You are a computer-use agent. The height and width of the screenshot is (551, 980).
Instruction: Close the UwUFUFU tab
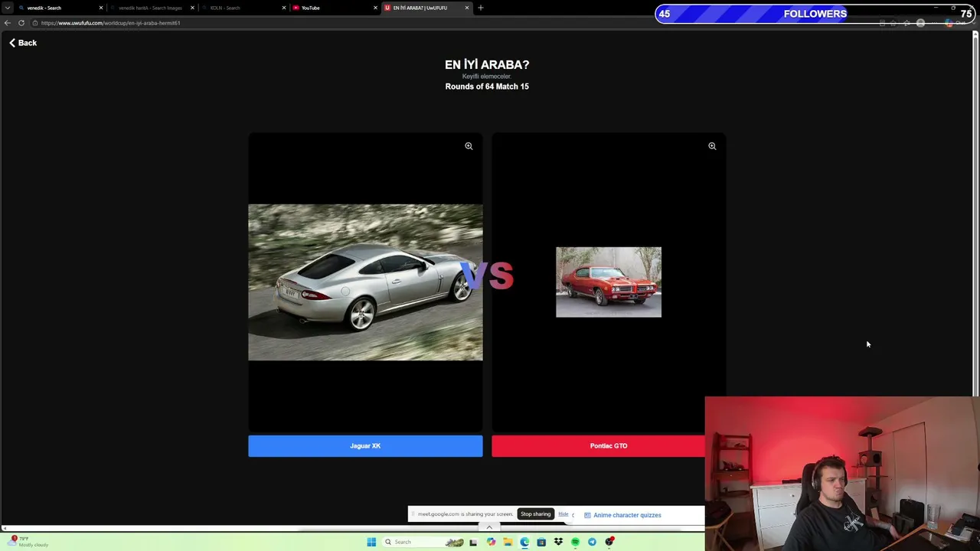pos(467,8)
